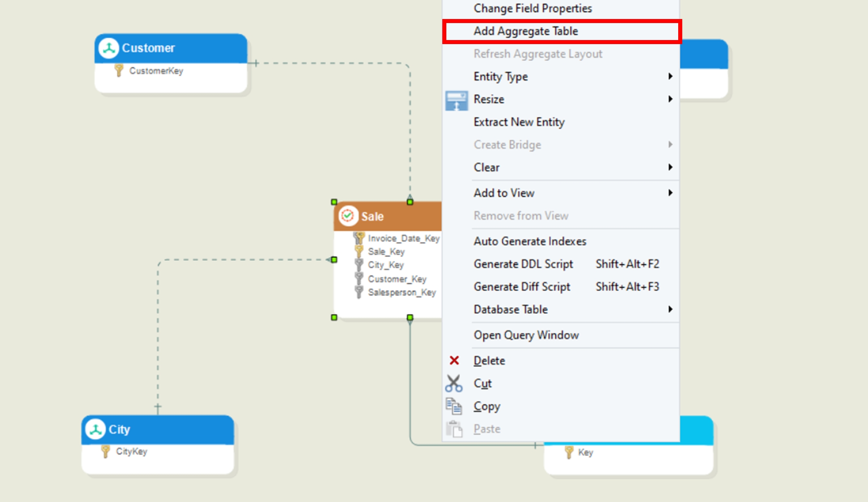Select Add Aggregate Table menu entry
This screenshot has width=868, height=502.
click(526, 31)
